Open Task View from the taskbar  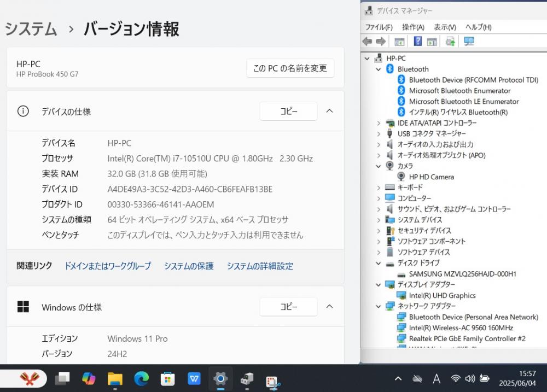62,378
